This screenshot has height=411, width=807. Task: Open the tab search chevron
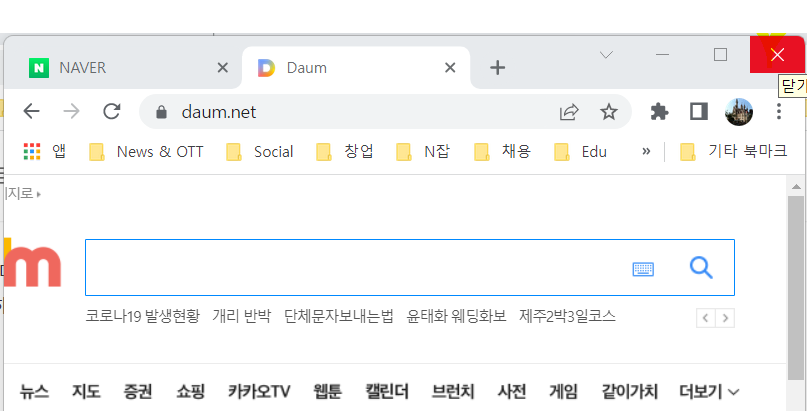click(607, 55)
